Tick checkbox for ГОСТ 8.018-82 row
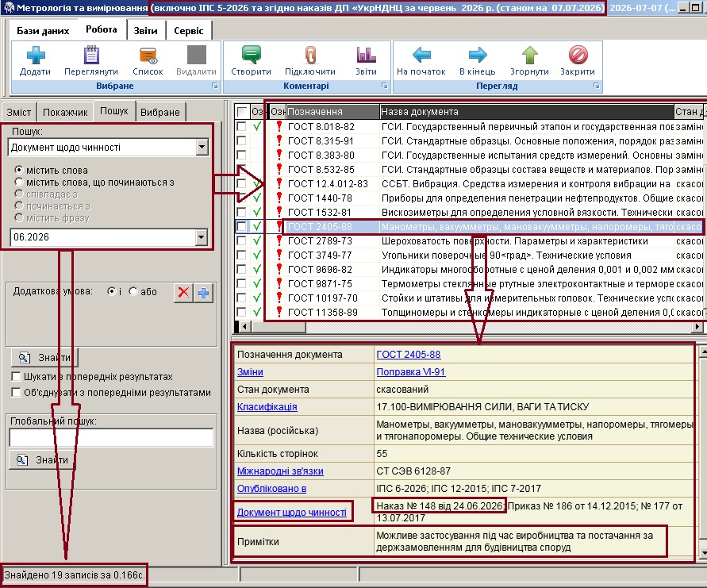This screenshot has width=707, height=588. point(242,126)
